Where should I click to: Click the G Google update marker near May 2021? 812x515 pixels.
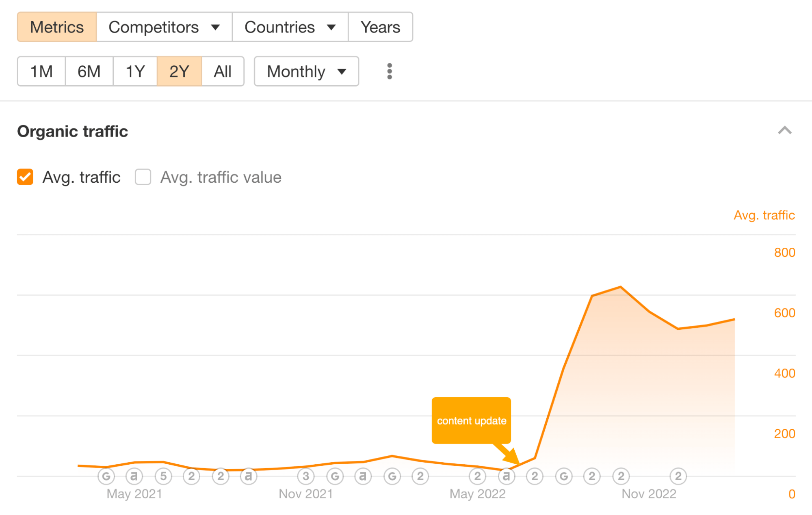pos(106,476)
